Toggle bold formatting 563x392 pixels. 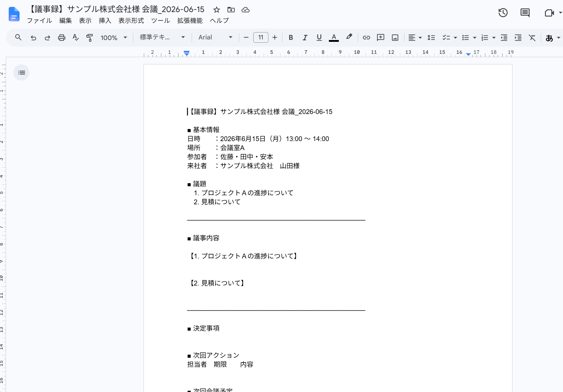pyautogui.click(x=291, y=38)
